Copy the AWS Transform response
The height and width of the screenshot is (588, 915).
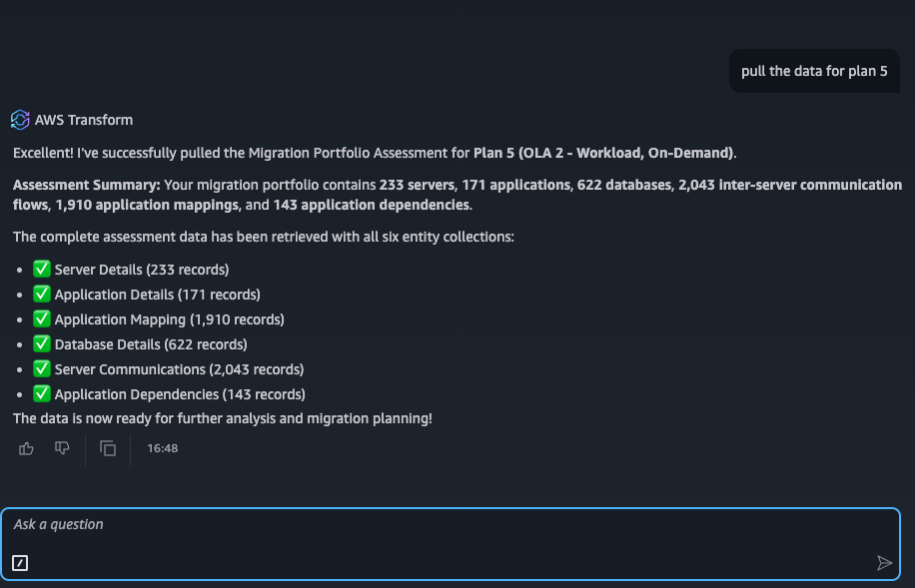108,448
